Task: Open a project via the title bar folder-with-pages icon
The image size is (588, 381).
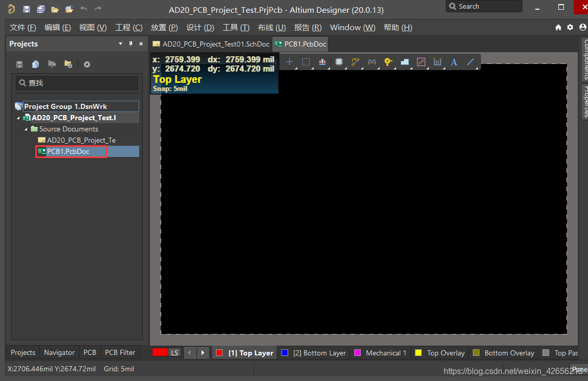Action: pyautogui.click(x=69, y=9)
